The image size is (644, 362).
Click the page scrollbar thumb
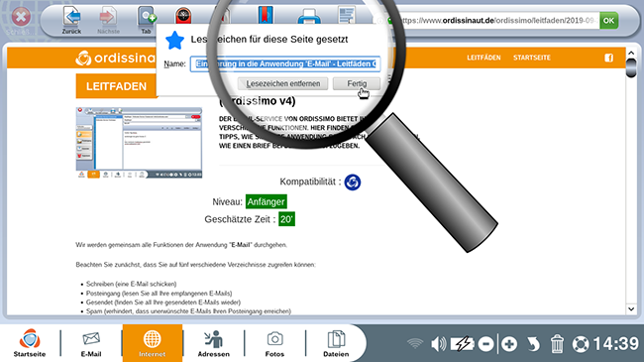point(631,67)
